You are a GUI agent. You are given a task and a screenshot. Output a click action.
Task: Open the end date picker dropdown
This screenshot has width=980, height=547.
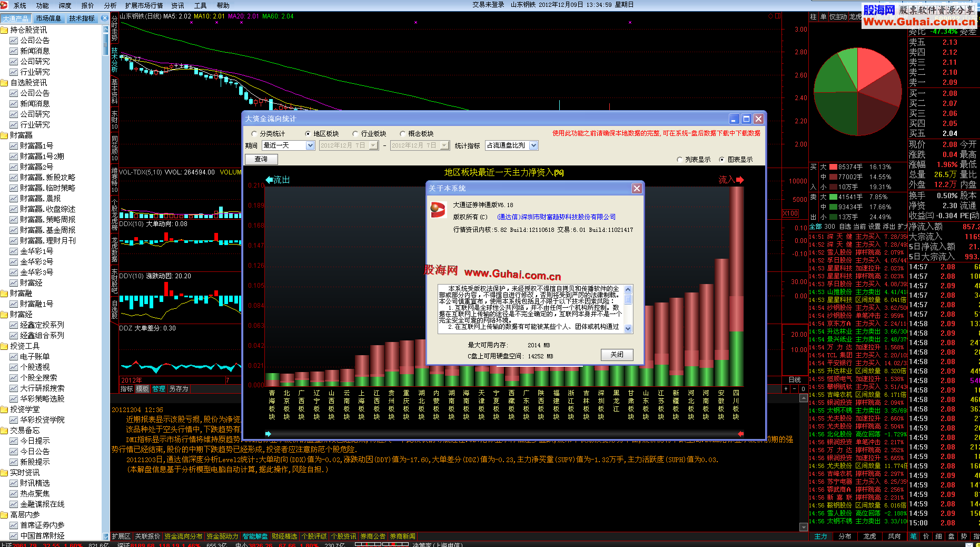444,145
